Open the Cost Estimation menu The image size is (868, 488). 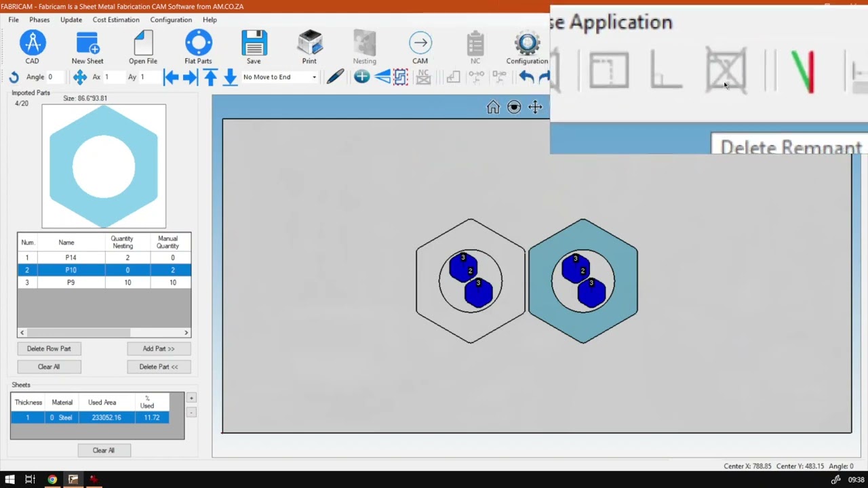click(x=116, y=20)
